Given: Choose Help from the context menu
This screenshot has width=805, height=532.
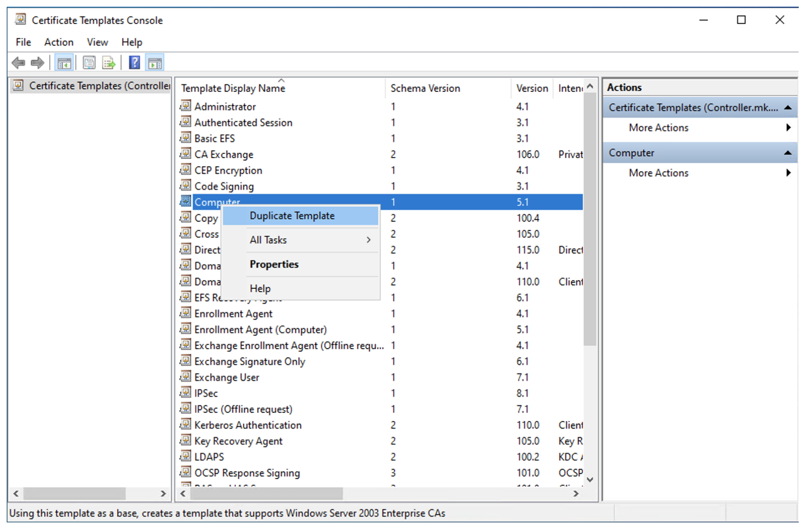Looking at the screenshot, I should coord(301,288).
